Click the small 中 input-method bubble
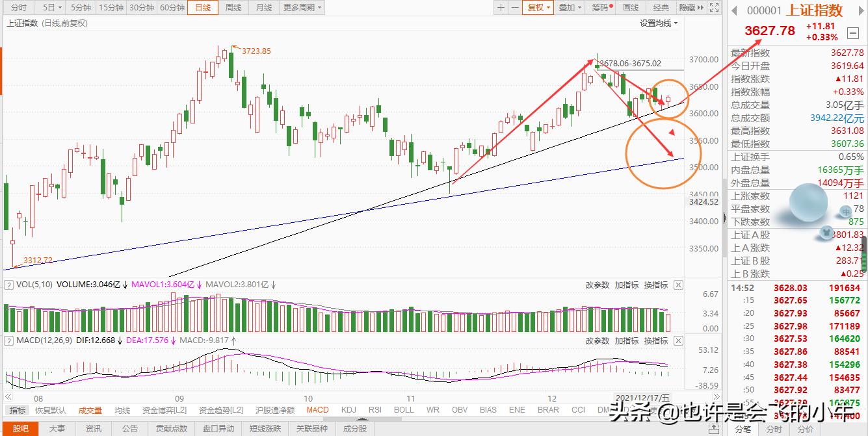Image resolution: width=868 pixels, height=436 pixels. 845,211
